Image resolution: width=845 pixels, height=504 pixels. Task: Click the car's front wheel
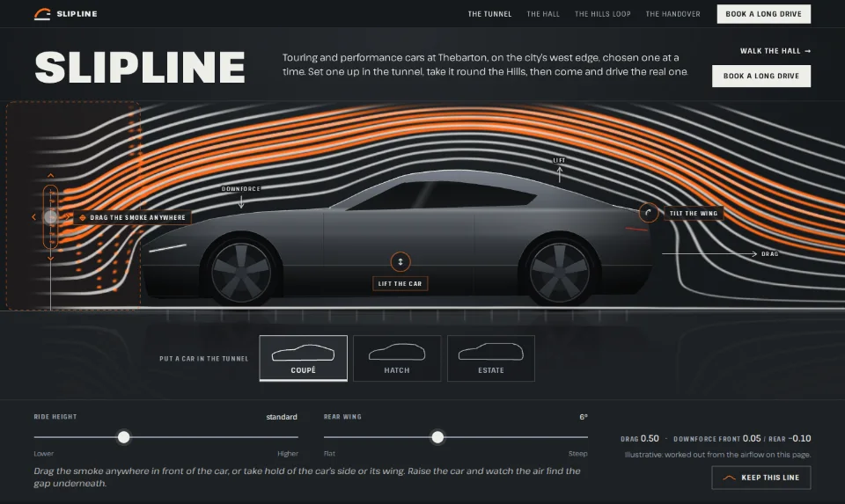click(x=241, y=272)
